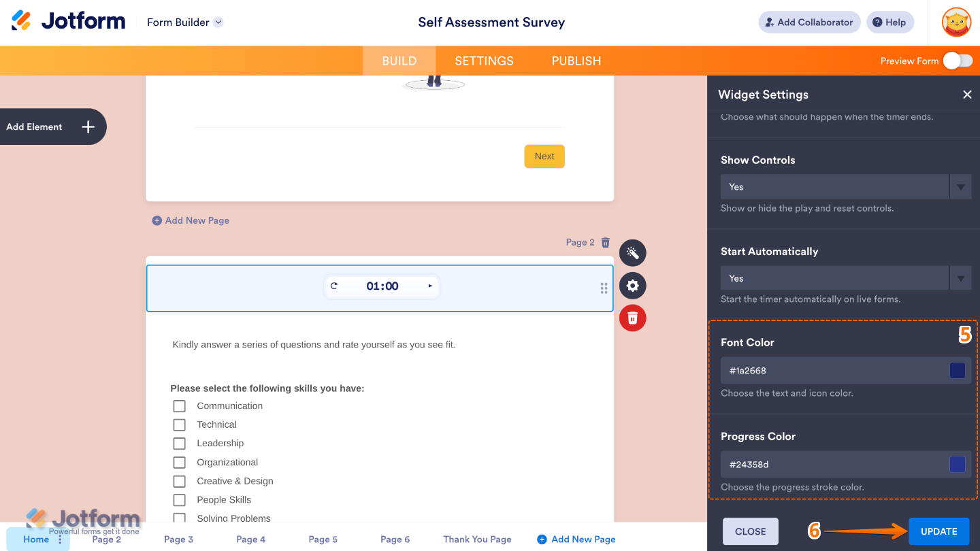Open the Progress Color swatch picker

tap(958, 464)
